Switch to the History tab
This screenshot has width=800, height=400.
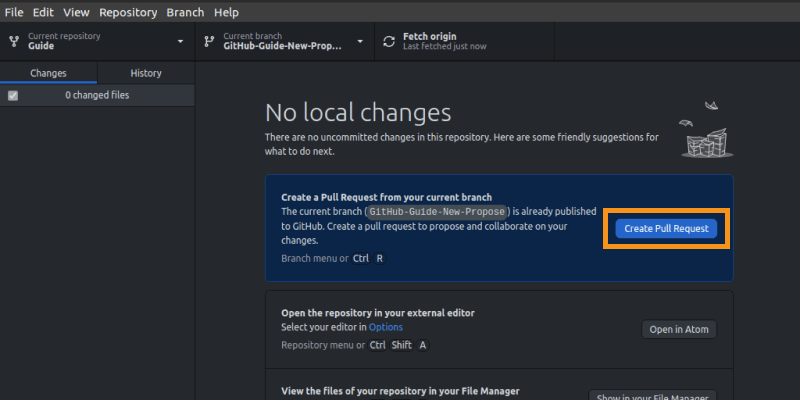point(146,73)
